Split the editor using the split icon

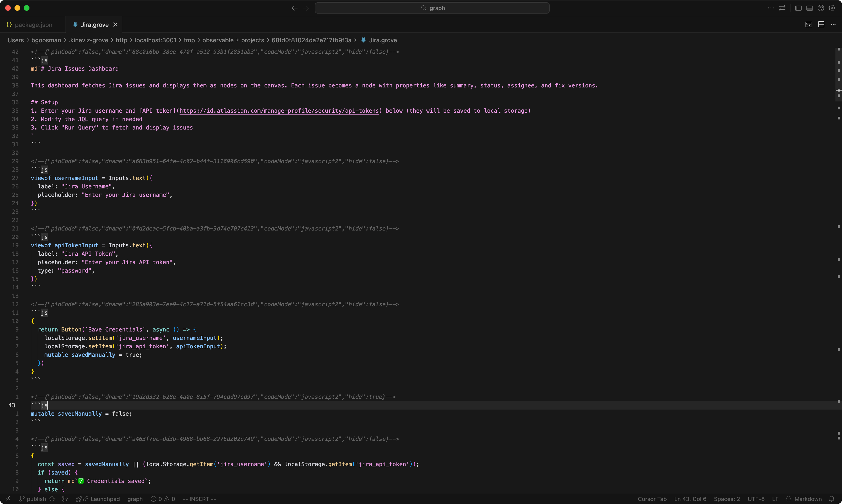(821, 25)
